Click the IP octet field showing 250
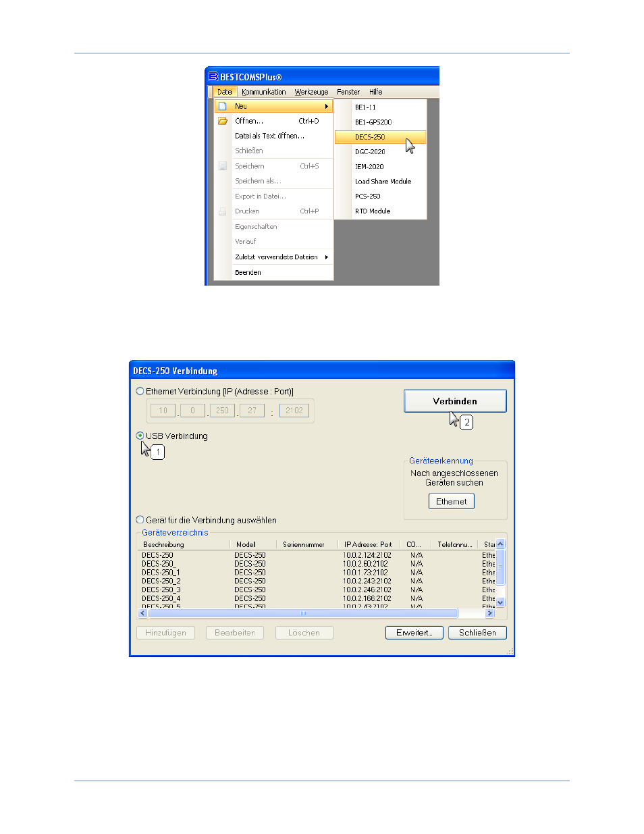 (x=223, y=411)
